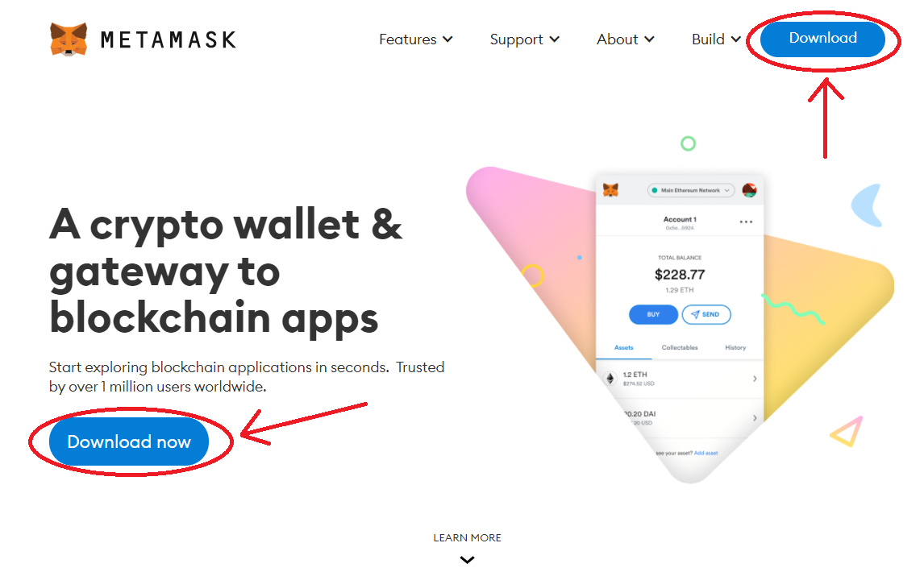
Task: Open the Build menu
Action: click(716, 39)
